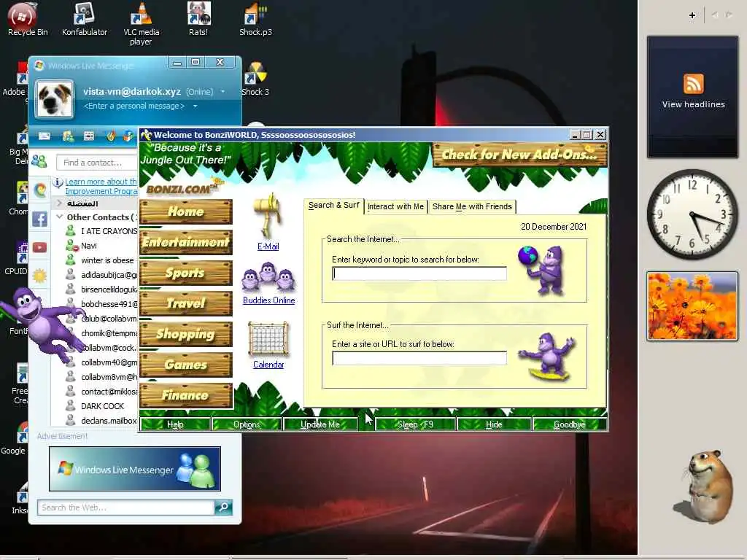Click the Messenger sidebar sun weather icon
Image resolution: width=747 pixels, height=560 pixels.
click(x=40, y=276)
